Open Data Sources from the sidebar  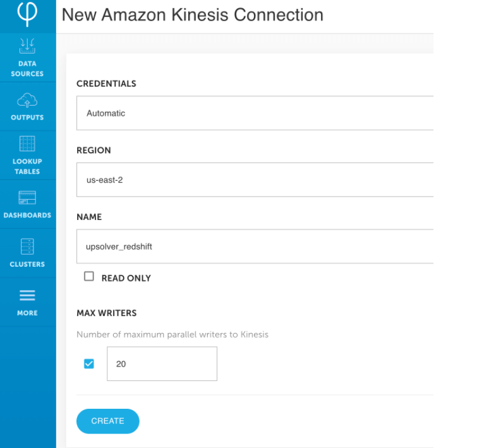pos(27,46)
